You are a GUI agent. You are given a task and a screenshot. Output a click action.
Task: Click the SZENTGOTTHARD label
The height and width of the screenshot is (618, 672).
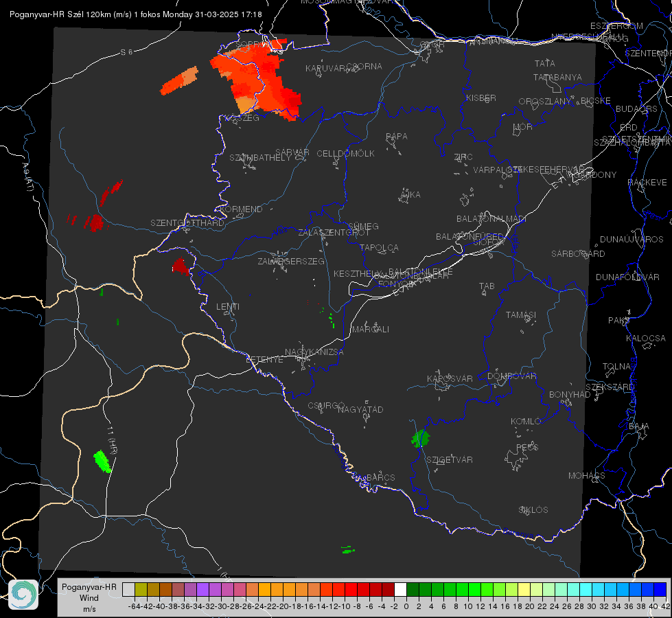(187, 223)
